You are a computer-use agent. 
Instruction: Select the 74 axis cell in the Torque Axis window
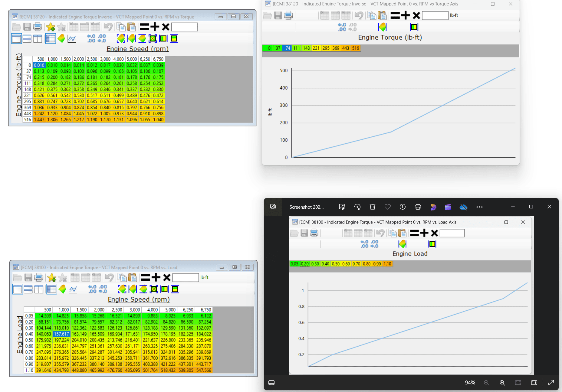pyautogui.click(x=287, y=48)
